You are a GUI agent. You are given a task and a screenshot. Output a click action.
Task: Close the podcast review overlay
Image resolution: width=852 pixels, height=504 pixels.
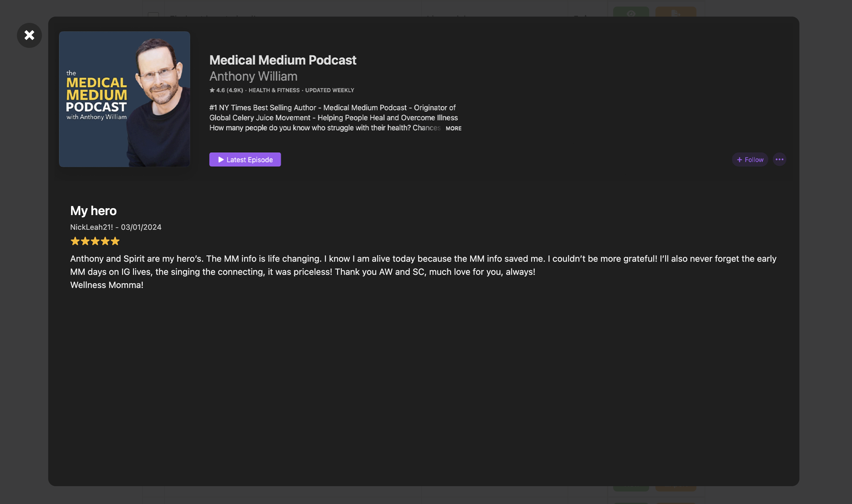click(x=29, y=35)
